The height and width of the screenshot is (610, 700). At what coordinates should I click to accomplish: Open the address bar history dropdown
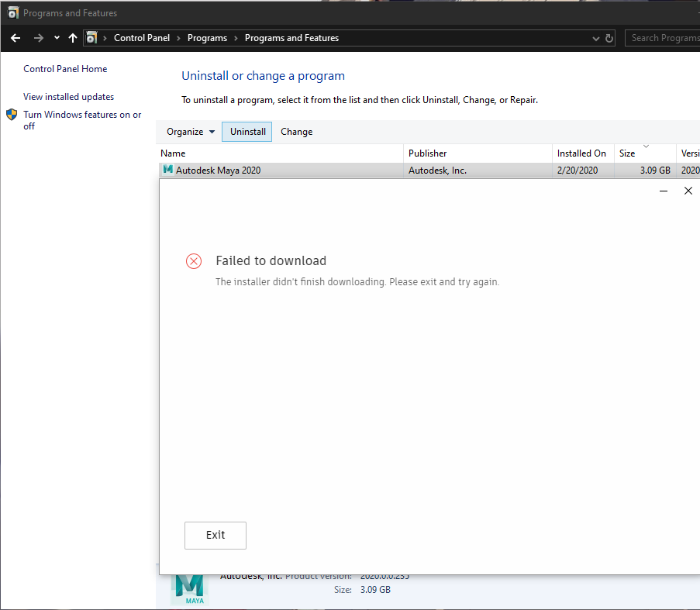click(595, 39)
